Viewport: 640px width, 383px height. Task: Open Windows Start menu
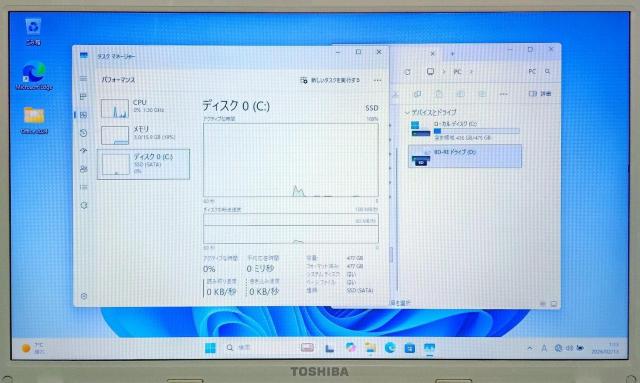pyautogui.click(x=210, y=348)
